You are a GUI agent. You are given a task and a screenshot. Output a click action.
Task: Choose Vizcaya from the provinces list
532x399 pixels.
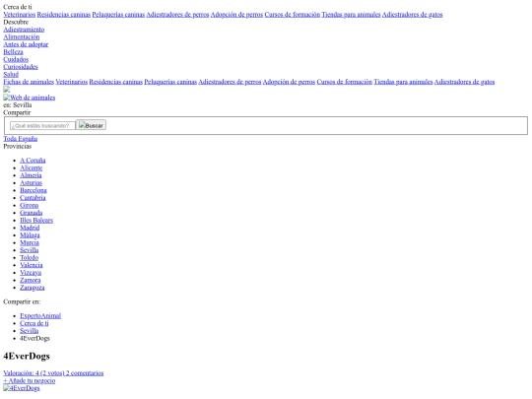click(x=31, y=273)
